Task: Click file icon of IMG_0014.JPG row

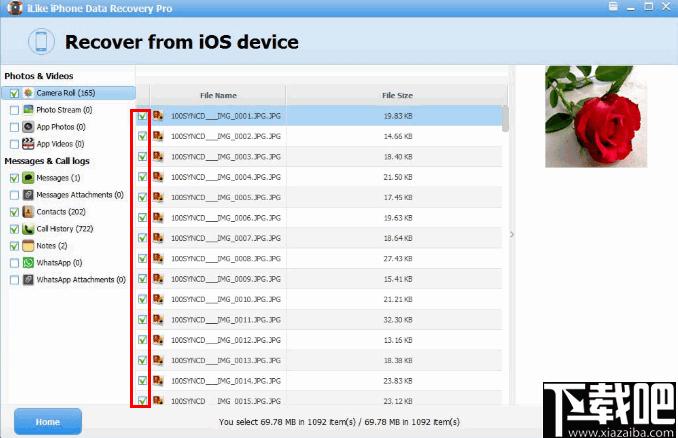Action: click(158, 380)
